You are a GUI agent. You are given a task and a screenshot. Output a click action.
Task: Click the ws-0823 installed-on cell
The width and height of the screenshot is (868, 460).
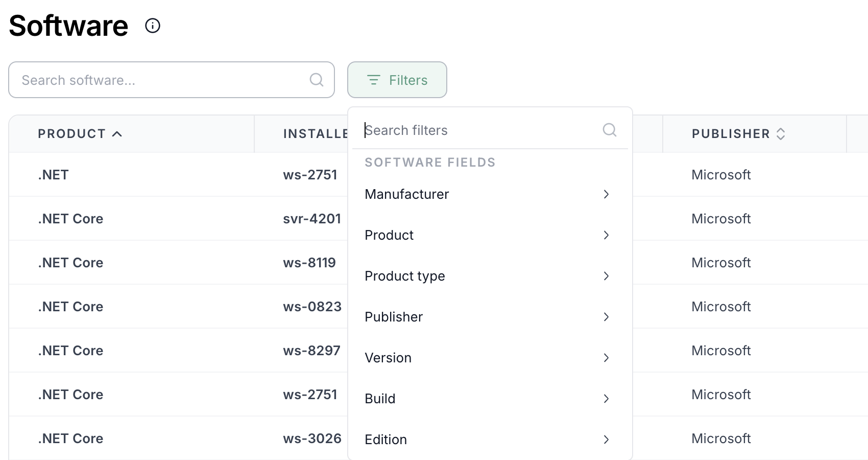(312, 307)
